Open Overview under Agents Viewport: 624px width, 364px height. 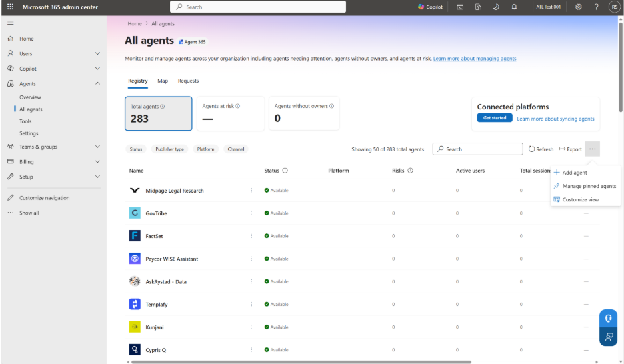point(30,97)
